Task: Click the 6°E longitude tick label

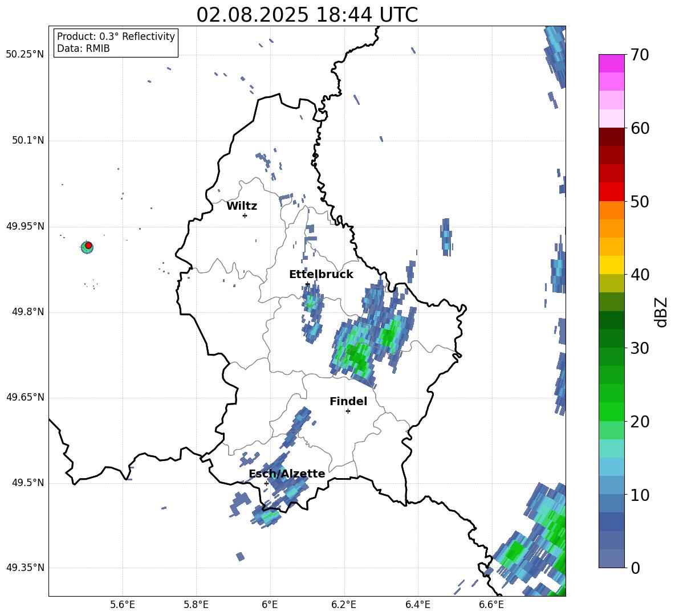Action: click(270, 605)
